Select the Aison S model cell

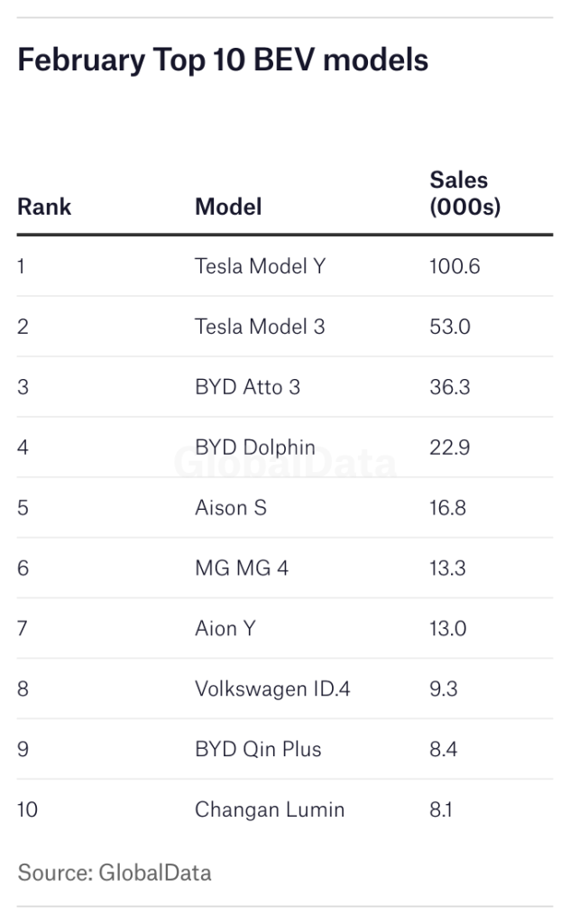(231, 508)
